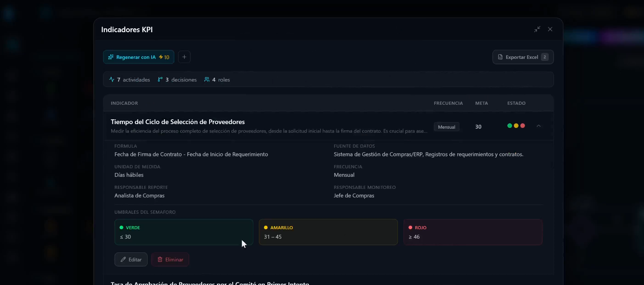Click the pencil icon on Editar
The image size is (644, 285).
123,259
